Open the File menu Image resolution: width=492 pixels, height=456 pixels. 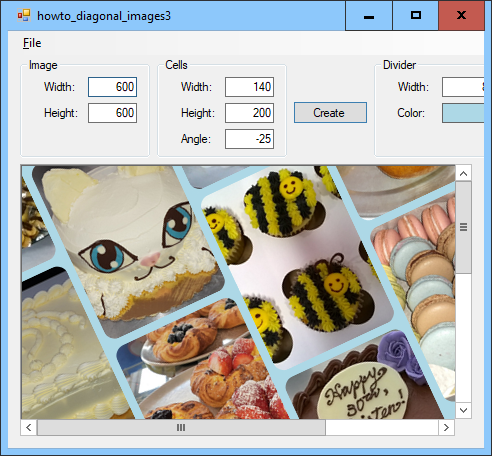(32, 43)
